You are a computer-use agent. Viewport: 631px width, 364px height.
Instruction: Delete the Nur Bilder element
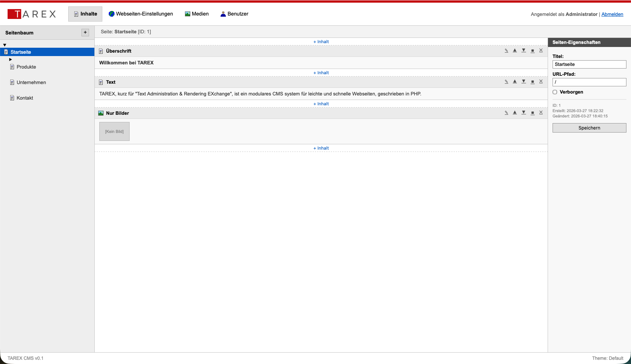541,113
